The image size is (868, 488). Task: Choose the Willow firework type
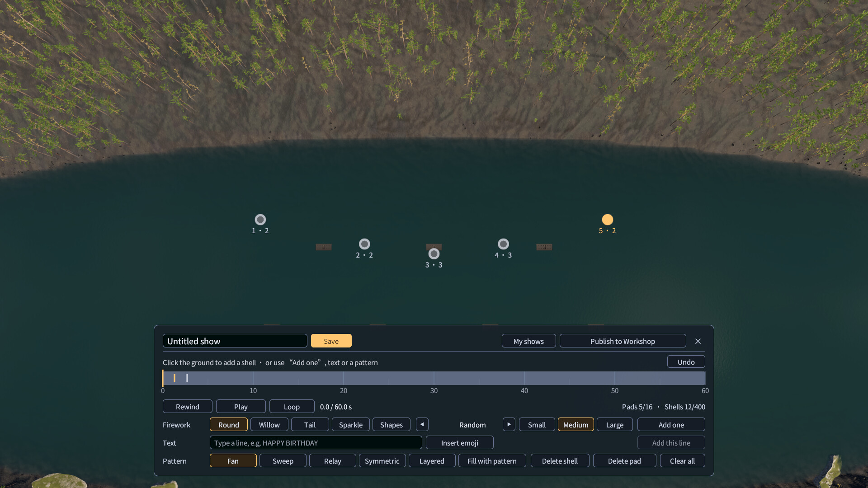(x=269, y=424)
